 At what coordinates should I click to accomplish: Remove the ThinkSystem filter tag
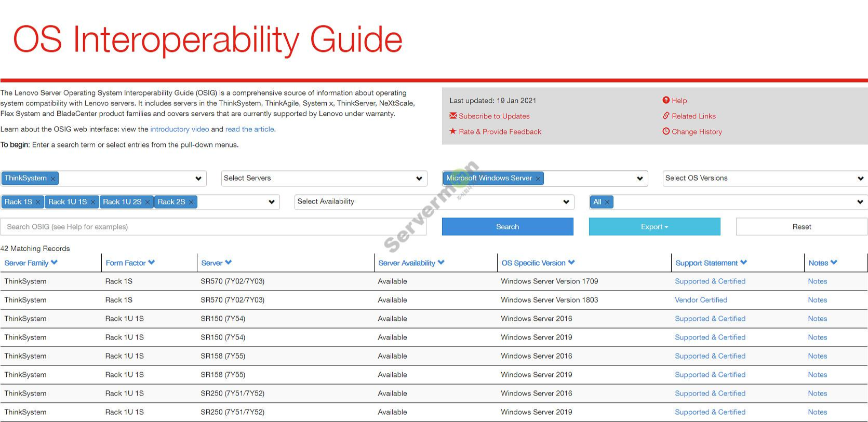(x=52, y=179)
